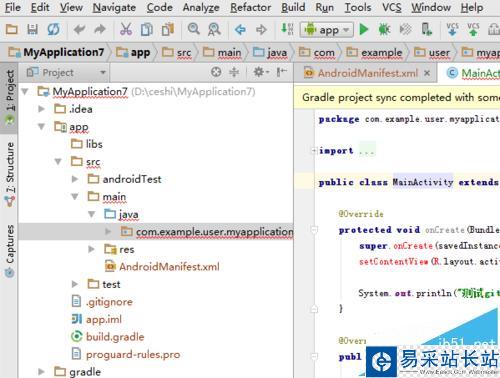Click the Find magnifier icon
The width and height of the screenshot is (500, 378).
point(193,29)
